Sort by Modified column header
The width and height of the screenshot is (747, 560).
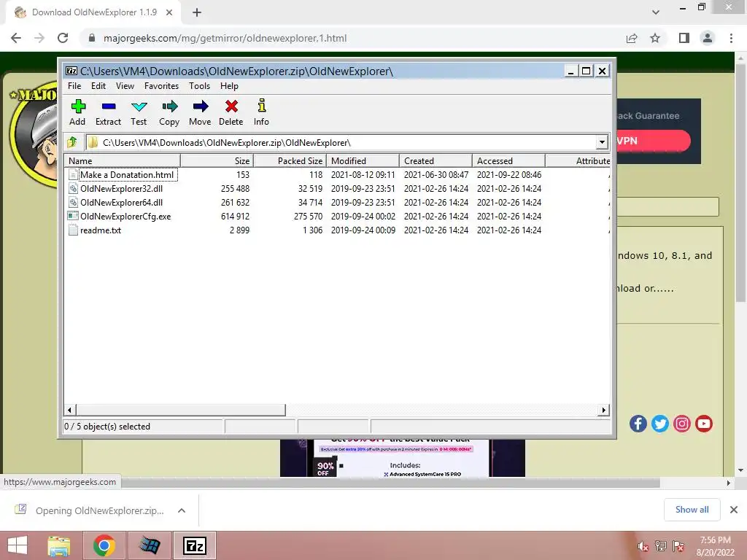[x=363, y=161]
